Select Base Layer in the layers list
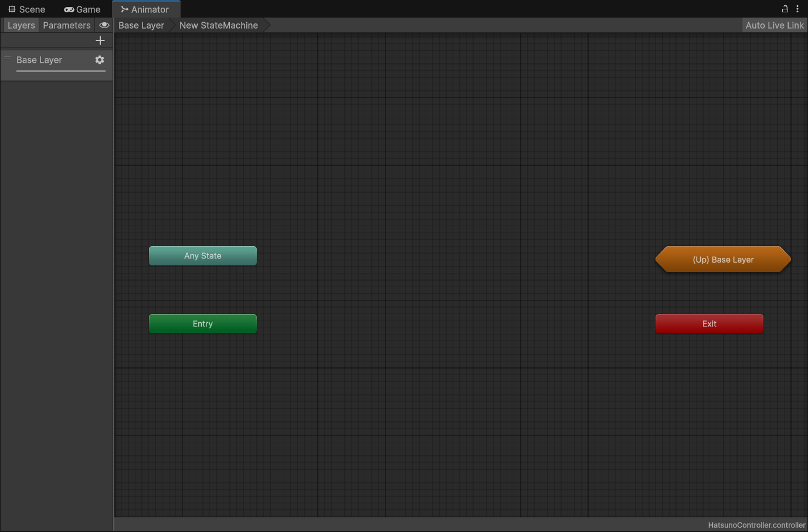The image size is (808, 532). click(x=39, y=60)
